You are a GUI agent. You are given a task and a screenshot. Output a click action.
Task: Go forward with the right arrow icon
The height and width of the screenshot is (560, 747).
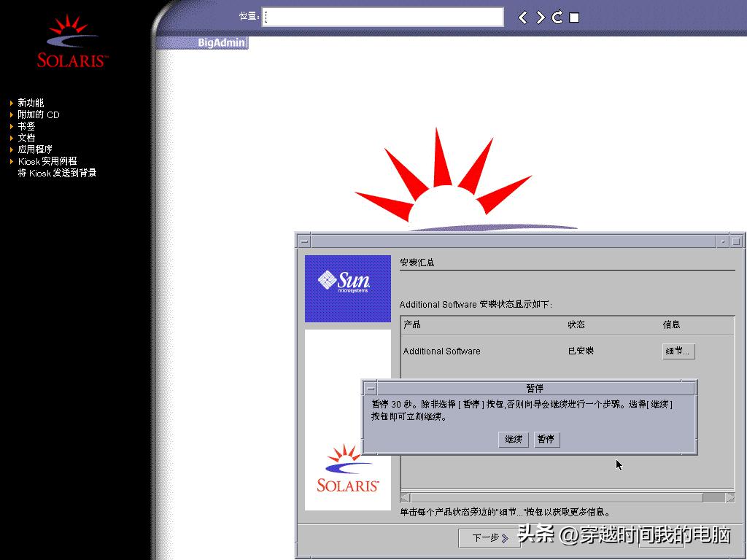click(541, 17)
